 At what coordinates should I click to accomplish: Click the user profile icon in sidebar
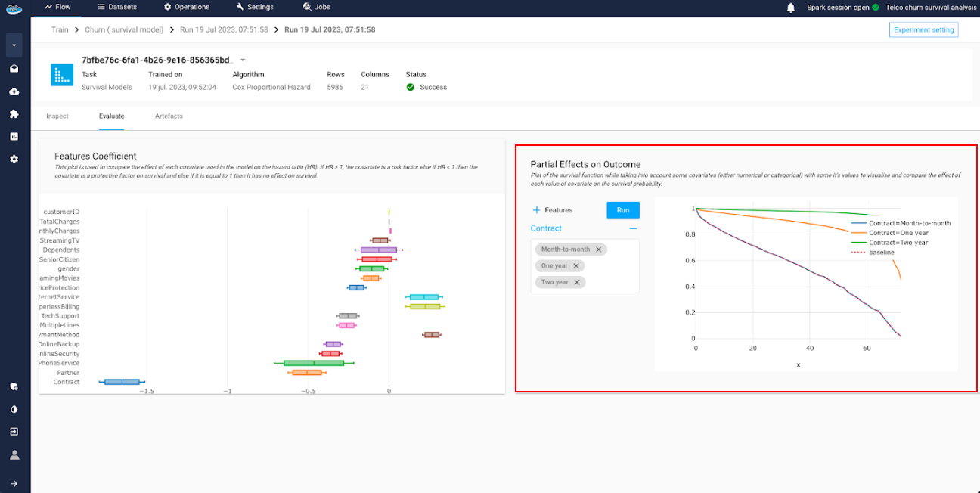[x=14, y=454]
